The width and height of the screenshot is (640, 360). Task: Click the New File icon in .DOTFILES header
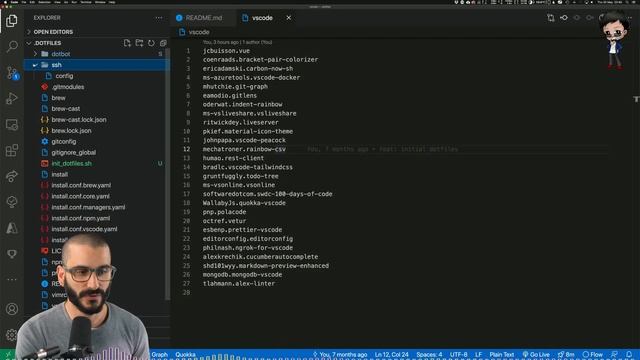(x=127, y=43)
